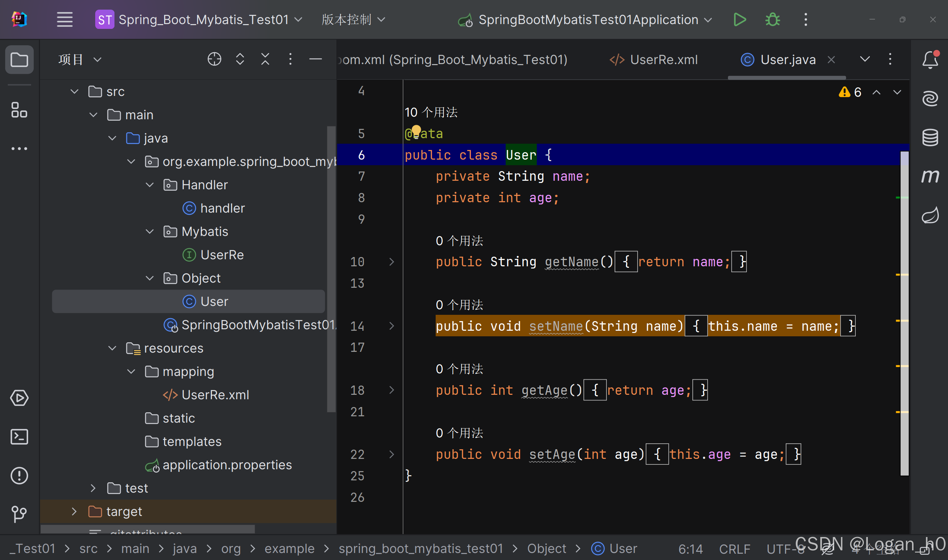Collapse the src folder node
948x560 pixels.
(x=74, y=91)
